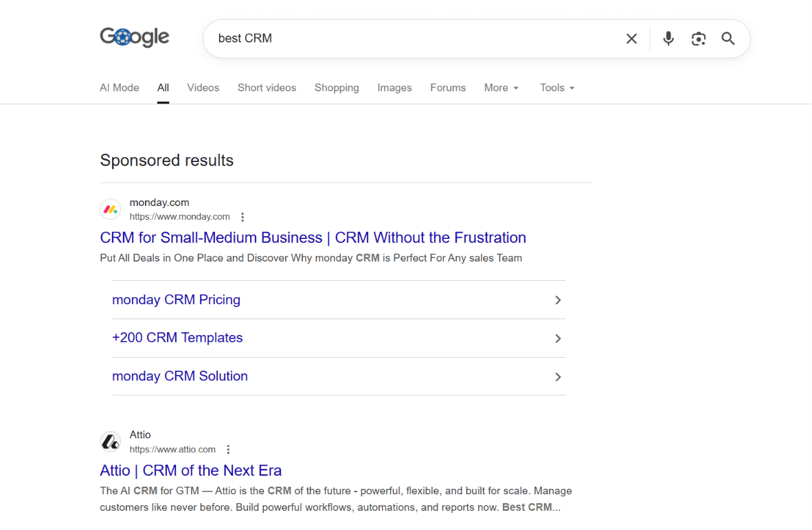This screenshot has width=812, height=530.
Task: Open the +200 CRM Templates sitelink
Action: coord(177,338)
